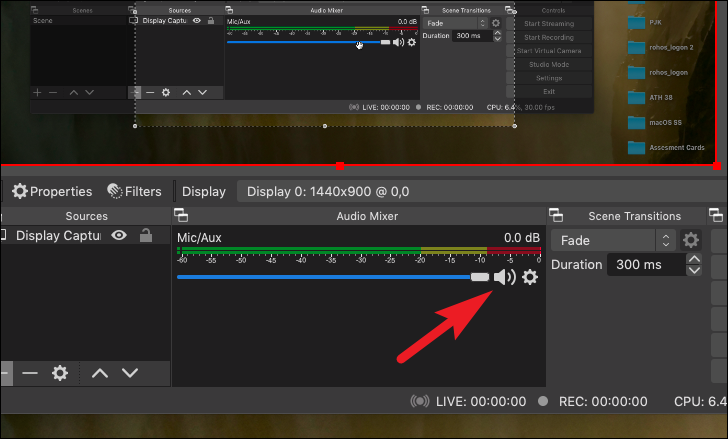Click the Scene Transitions header in main window
The width and height of the screenshot is (728, 439).
pos(634,216)
